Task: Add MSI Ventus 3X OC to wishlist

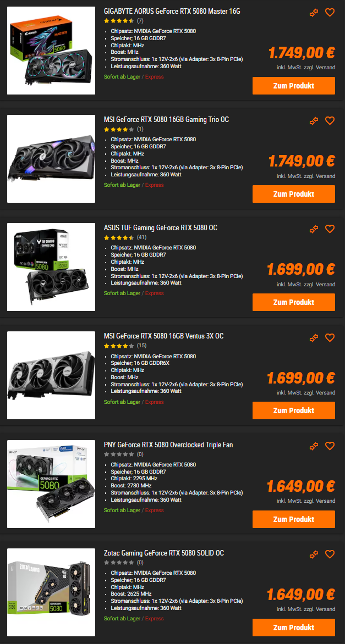Action: (x=330, y=337)
